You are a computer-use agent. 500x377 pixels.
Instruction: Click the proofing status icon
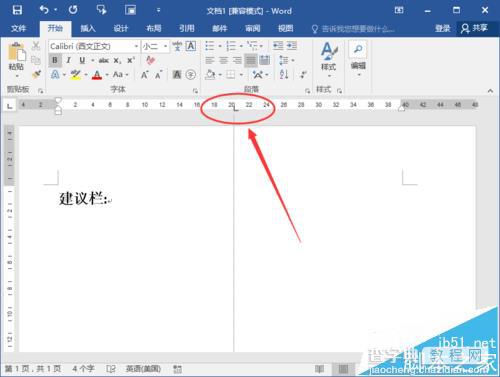click(x=111, y=369)
